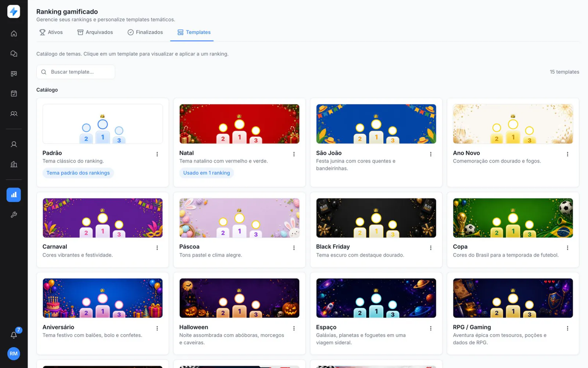Click the Aniversário template title
The height and width of the screenshot is (368, 588).
click(x=58, y=327)
